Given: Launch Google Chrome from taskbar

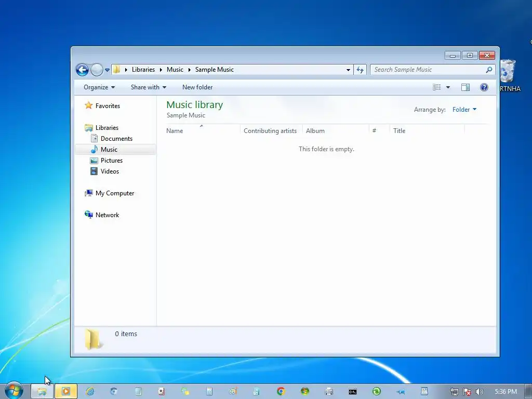Looking at the screenshot, I should coord(281,392).
